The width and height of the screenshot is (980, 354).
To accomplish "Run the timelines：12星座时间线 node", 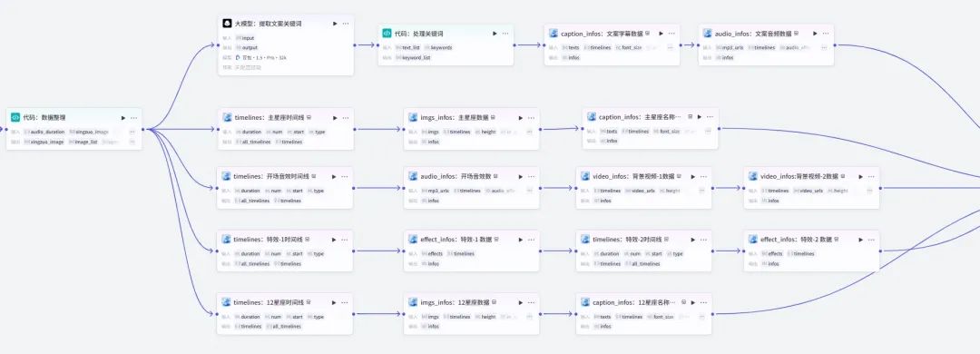I will [335, 302].
